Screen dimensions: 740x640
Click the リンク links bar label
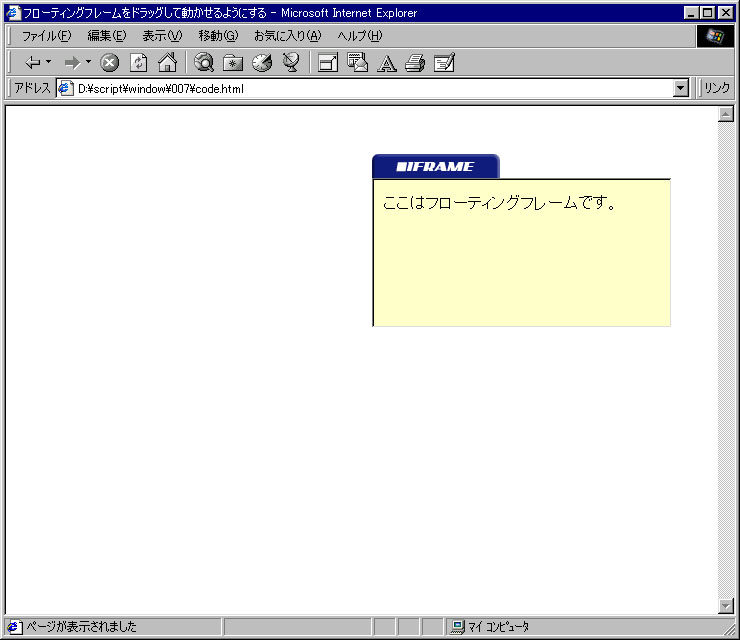click(x=716, y=88)
